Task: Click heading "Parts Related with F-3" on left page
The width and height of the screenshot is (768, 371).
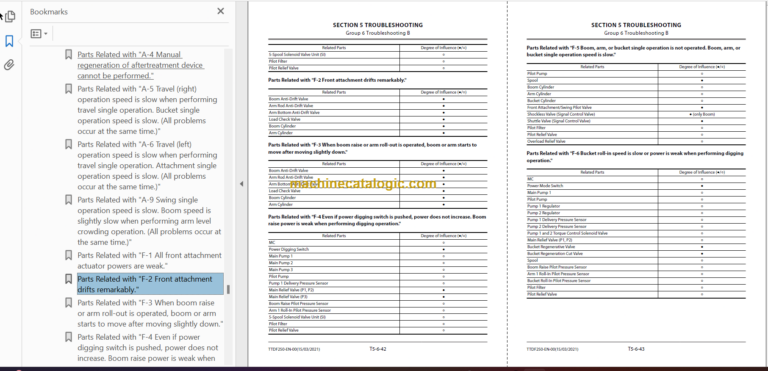Action: coord(373,148)
